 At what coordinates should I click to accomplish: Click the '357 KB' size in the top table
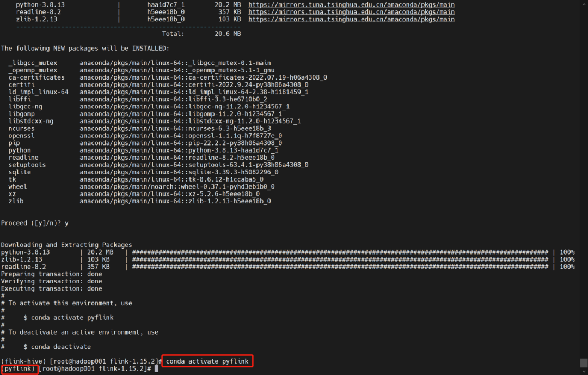[230, 12]
